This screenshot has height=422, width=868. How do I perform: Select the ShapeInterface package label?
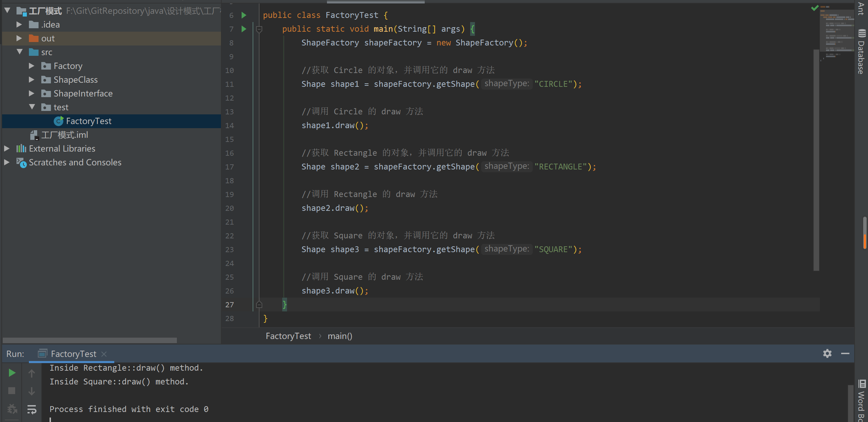(x=83, y=93)
